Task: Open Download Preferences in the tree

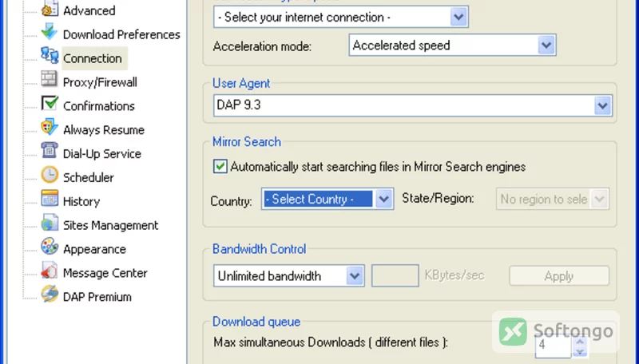Action: click(x=121, y=34)
